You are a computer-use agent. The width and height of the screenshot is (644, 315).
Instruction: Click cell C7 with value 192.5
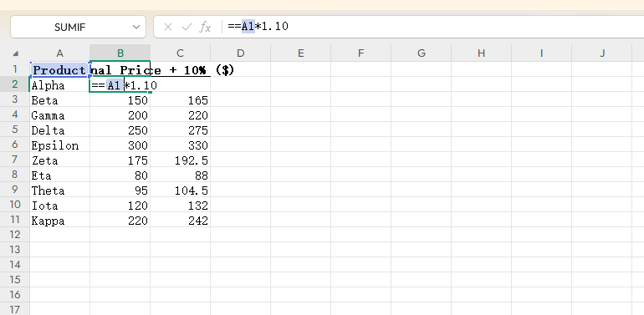pyautogui.click(x=181, y=160)
